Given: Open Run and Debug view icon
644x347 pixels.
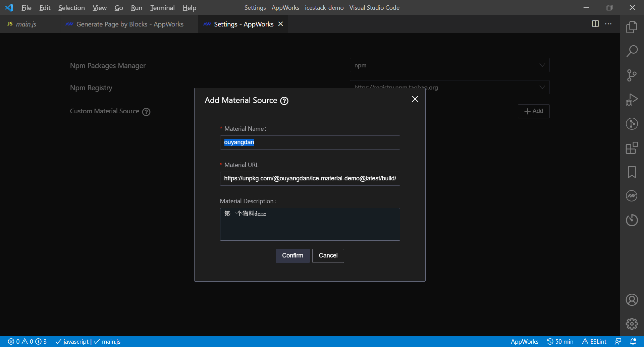Looking at the screenshot, I should click(632, 100).
